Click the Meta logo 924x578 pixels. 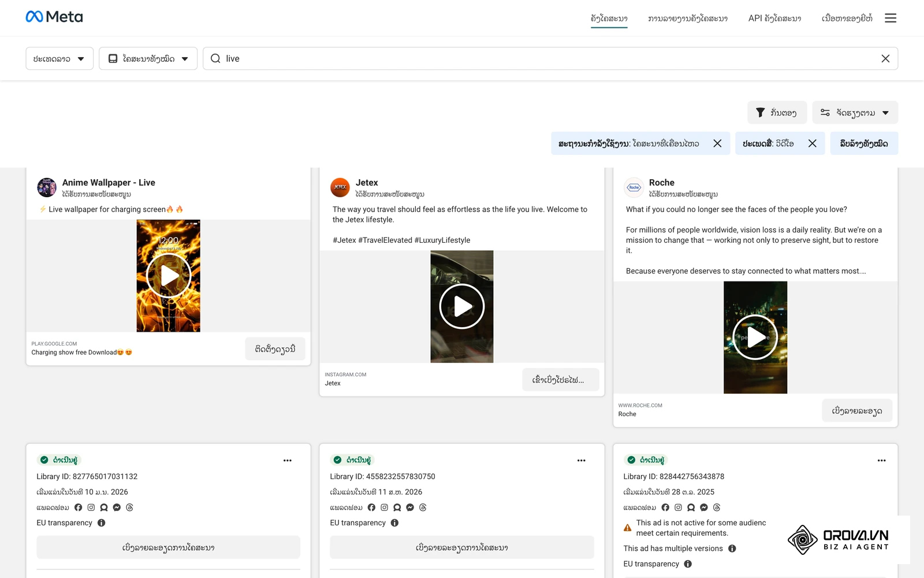(54, 17)
